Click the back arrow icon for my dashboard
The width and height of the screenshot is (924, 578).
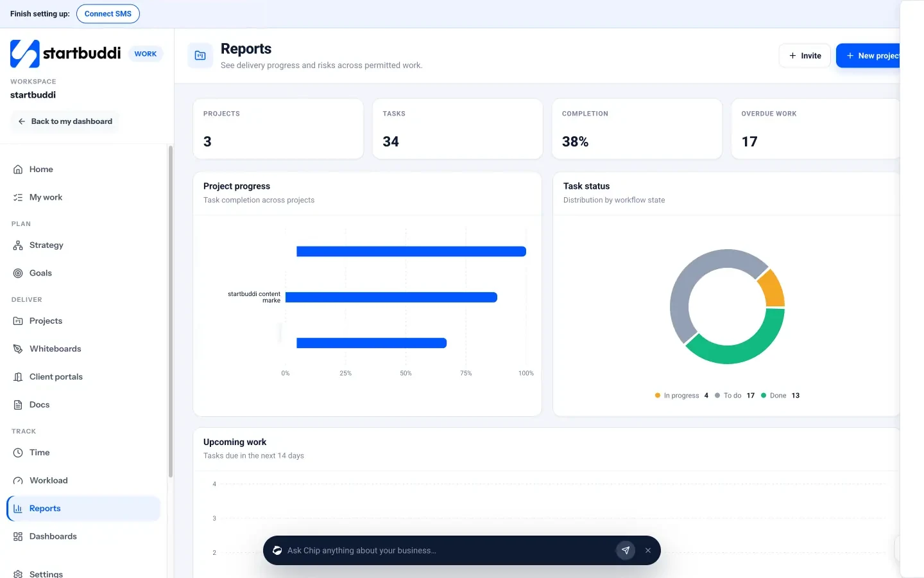[22, 121]
